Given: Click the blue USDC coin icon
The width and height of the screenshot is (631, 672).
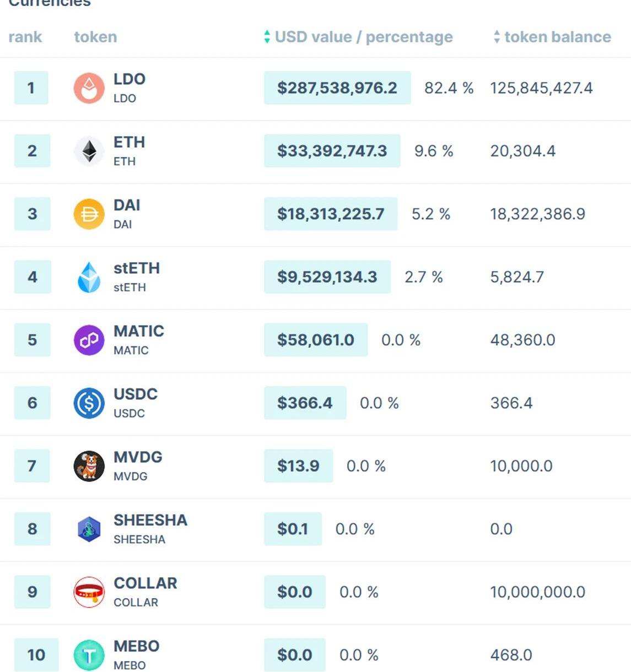Looking at the screenshot, I should coord(89,403).
